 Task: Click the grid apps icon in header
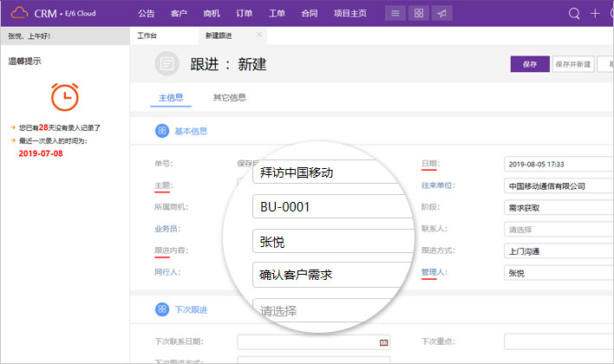click(x=419, y=13)
